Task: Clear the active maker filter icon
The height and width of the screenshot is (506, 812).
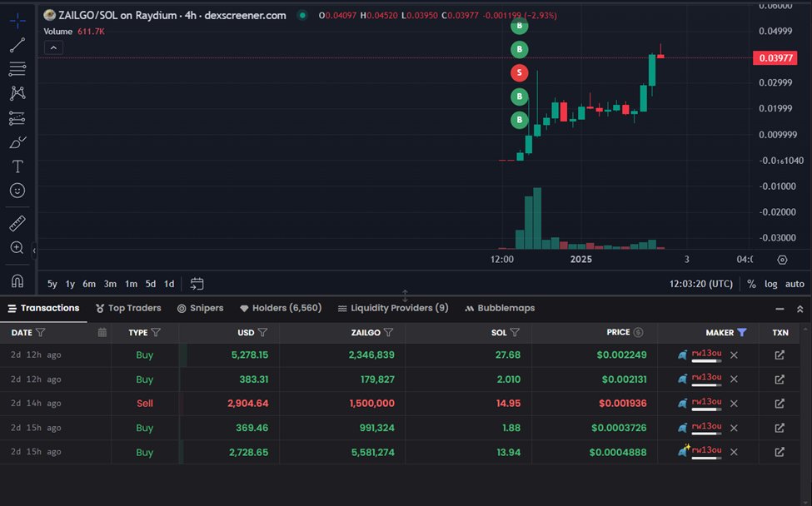Action: (741, 332)
